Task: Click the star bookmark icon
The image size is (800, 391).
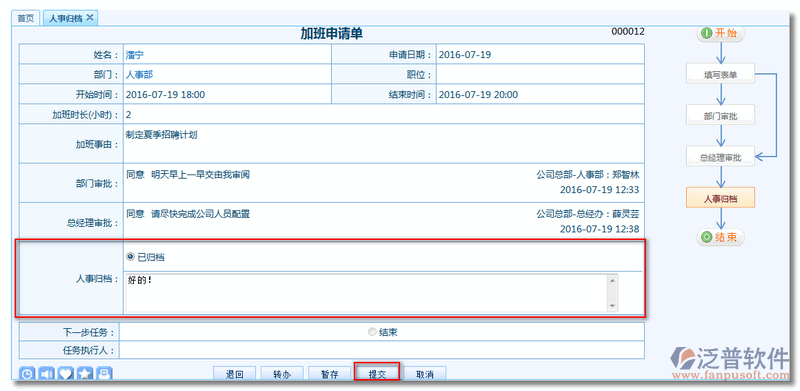Action: click(85, 374)
